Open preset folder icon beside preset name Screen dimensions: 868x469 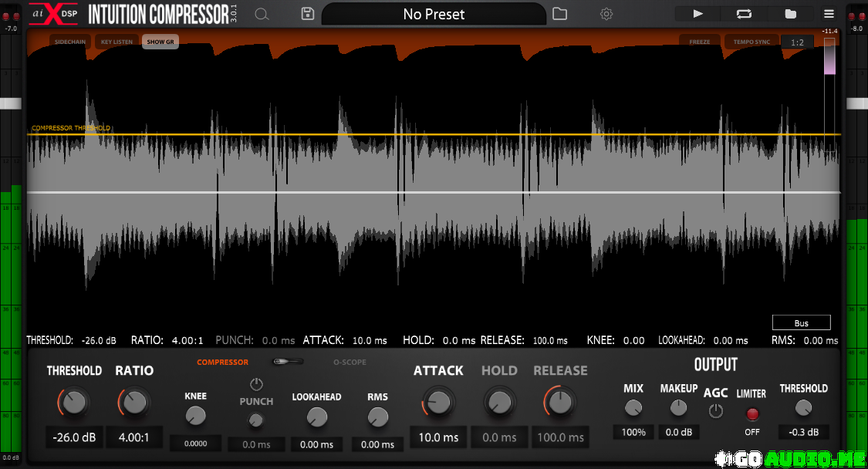(559, 14)
